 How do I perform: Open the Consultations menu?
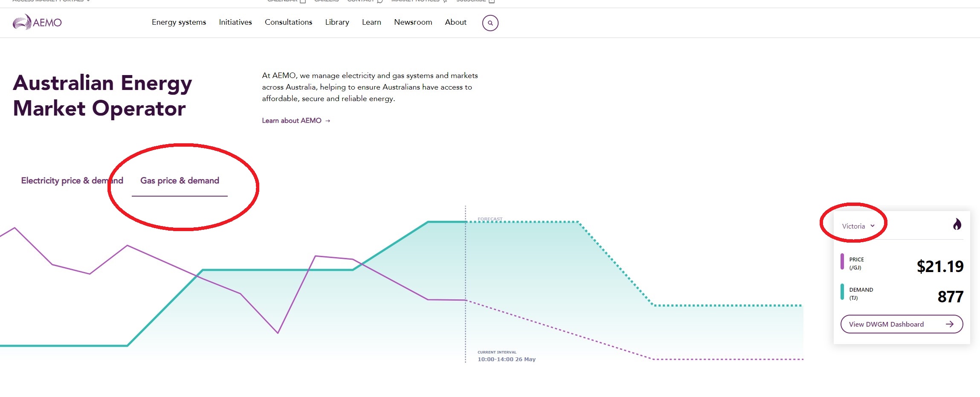pyautogui.click(x=288, y=22)
